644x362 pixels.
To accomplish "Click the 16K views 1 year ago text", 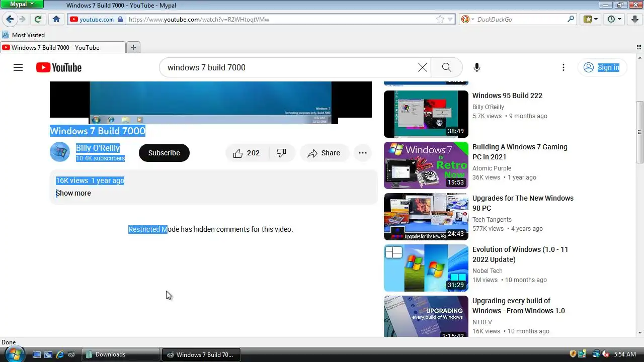I will pyautogui.click(x=90, y=180).
